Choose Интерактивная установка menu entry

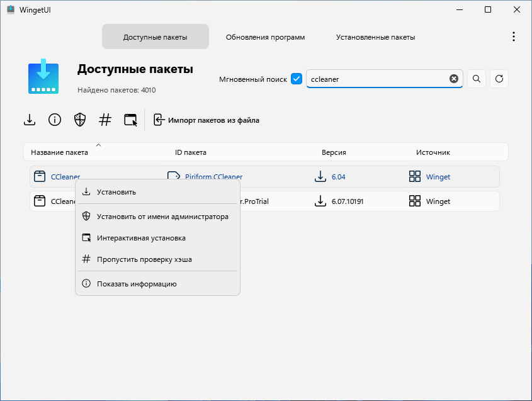pos(158,238)
